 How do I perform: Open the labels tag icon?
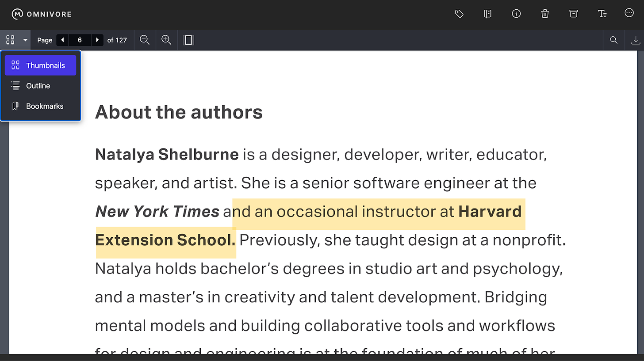coord(459,14)
